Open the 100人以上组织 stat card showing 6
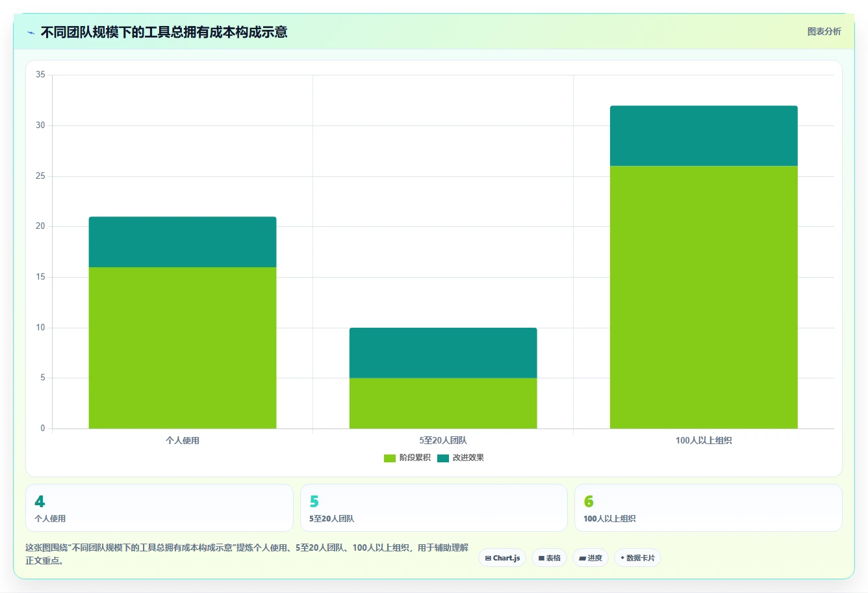868x593 pixels. 708,508
